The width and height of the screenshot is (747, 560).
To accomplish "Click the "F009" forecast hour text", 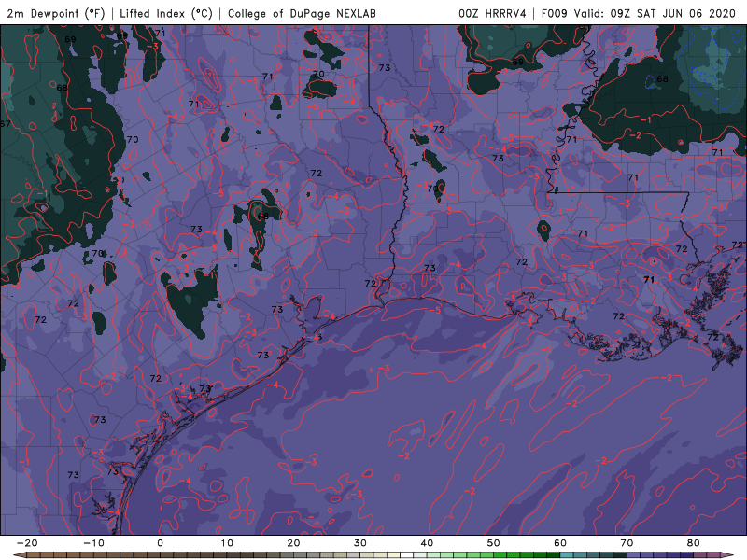I will [x=555, y=13].
